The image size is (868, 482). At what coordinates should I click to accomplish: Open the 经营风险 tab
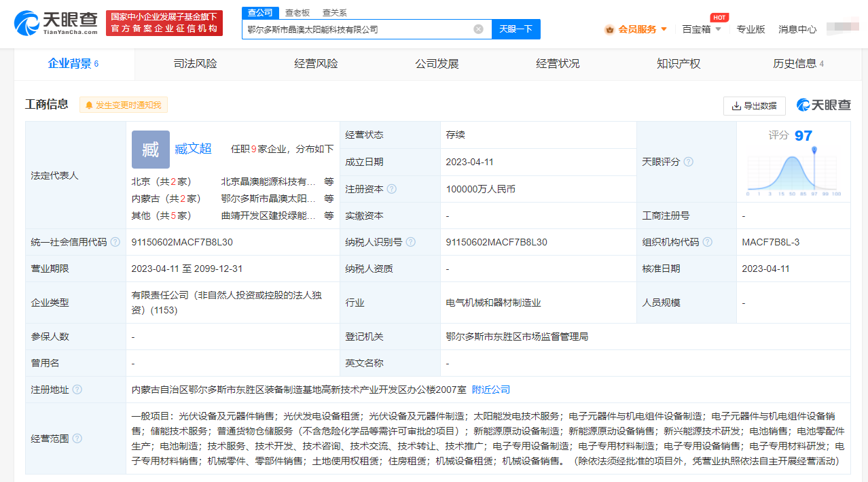(x=317, y=64)
